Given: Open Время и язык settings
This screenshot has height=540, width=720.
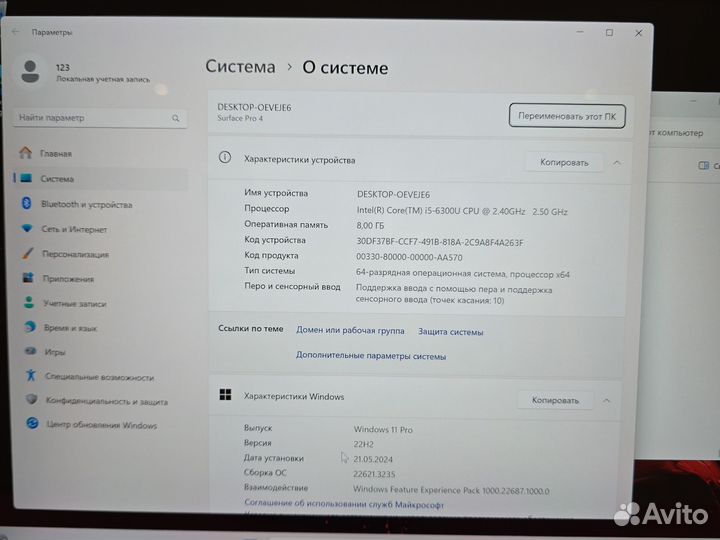Looking at the screenshot, I should click(100, 327).
